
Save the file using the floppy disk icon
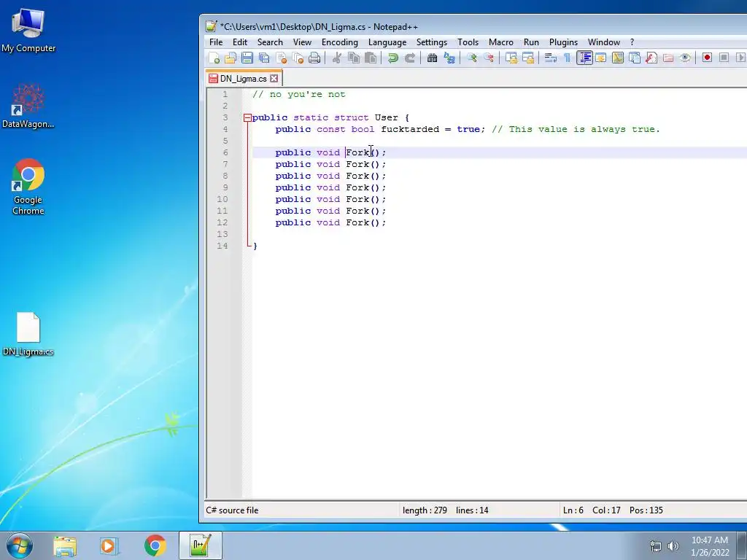247,58
